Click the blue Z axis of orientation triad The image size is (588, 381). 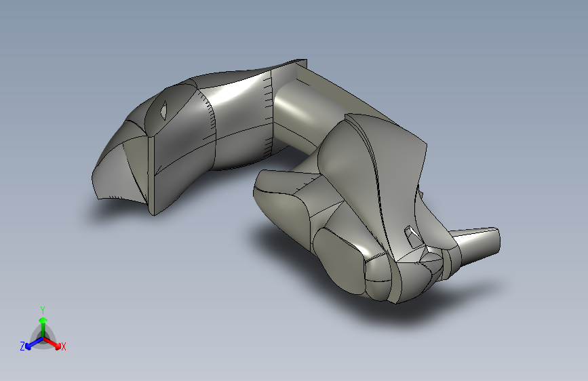[x=33, y=344]
